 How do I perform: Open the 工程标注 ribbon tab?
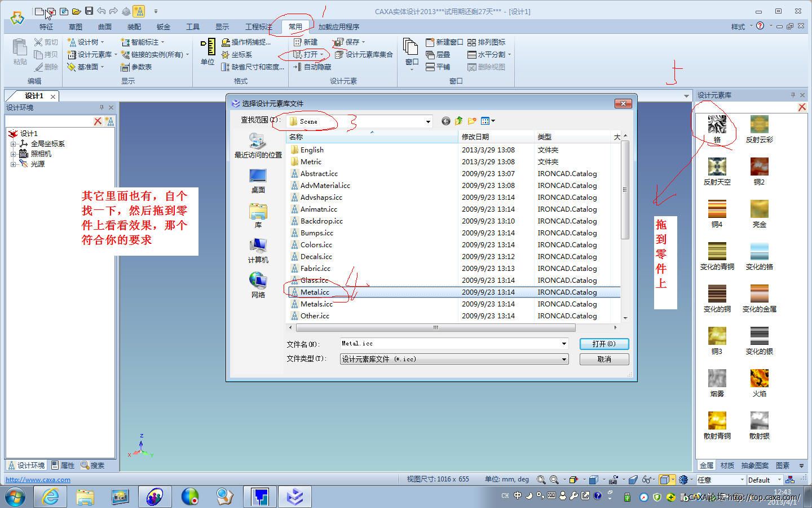click(259, 27)
